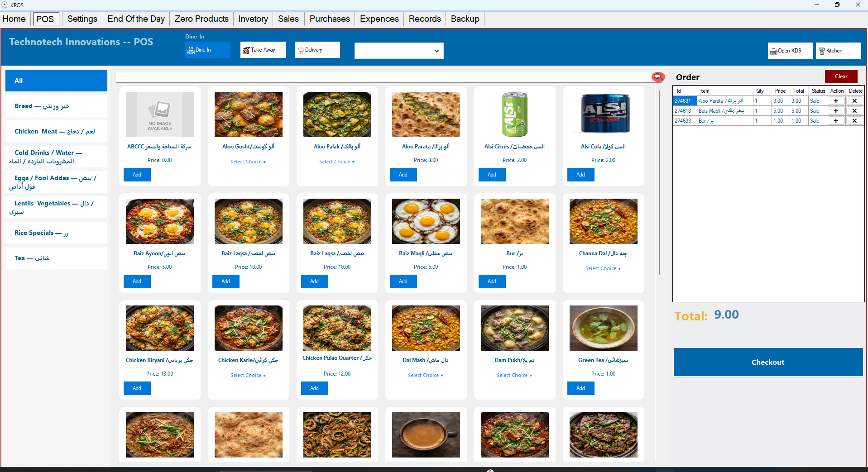The height and width of the screenshot is (472, 868).
Task: Filter products by Bread category
Action: (x=56, y=106)
